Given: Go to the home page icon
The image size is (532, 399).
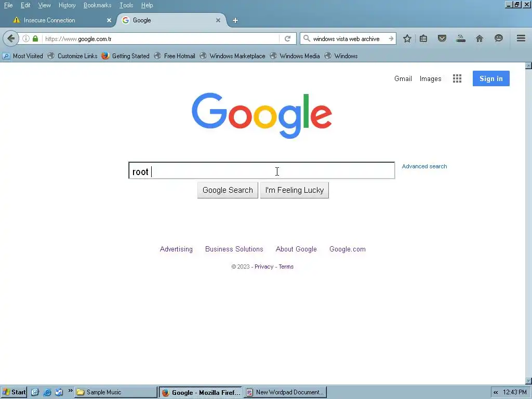Looking at the screenshot, I should coord(480,38).
